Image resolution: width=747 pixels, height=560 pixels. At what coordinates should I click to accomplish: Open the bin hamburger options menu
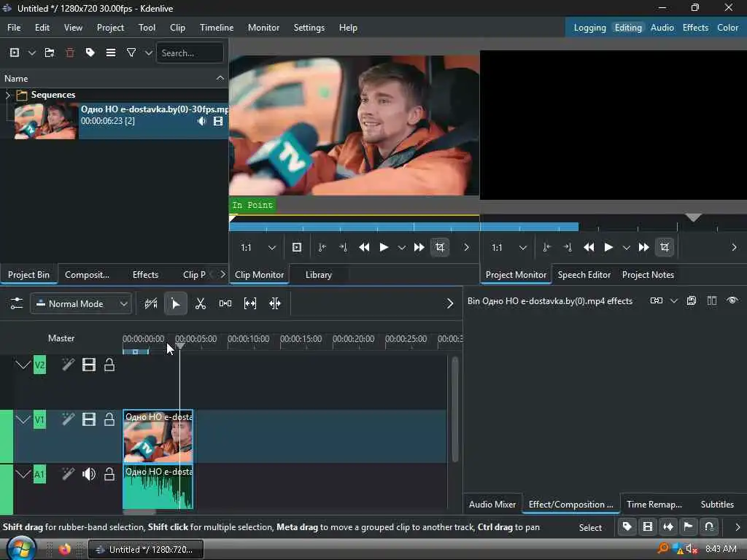coord(111,52)
